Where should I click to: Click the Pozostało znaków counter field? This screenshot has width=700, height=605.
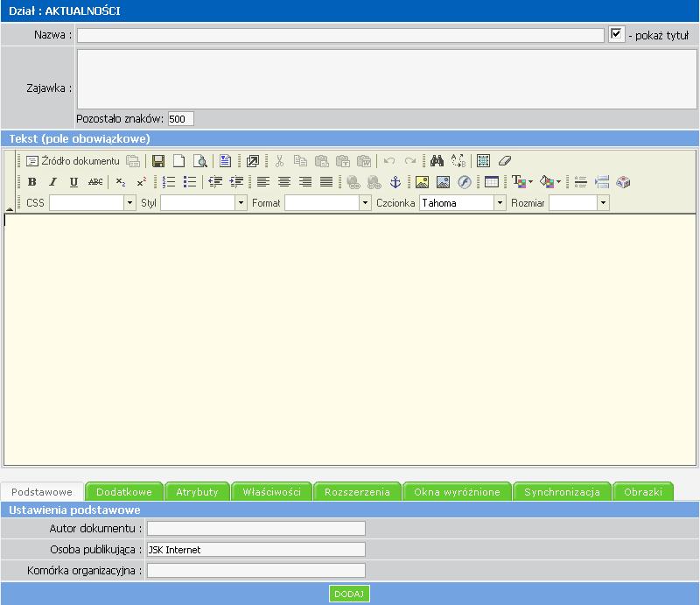(x=181, y=119)
